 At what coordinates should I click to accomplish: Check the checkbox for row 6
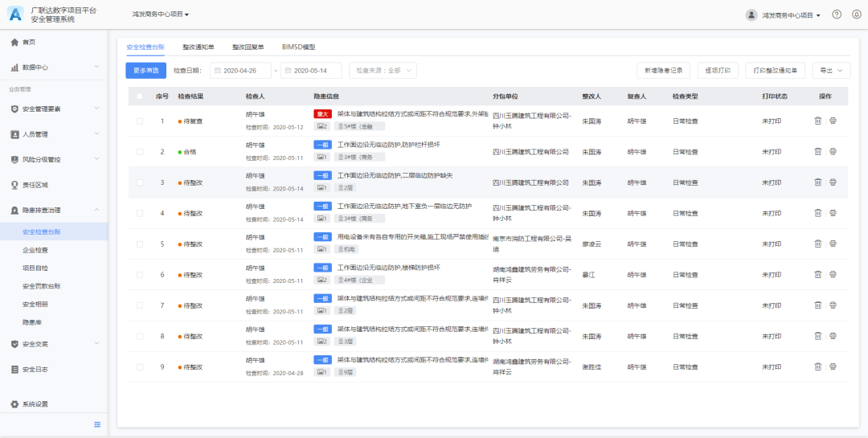click(x=140, y=275)
